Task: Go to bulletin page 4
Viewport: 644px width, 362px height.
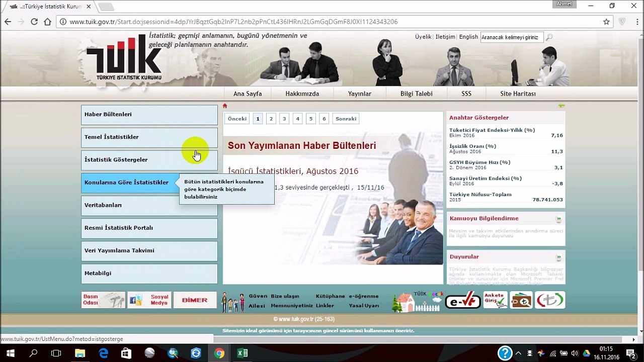Action: 297,119
